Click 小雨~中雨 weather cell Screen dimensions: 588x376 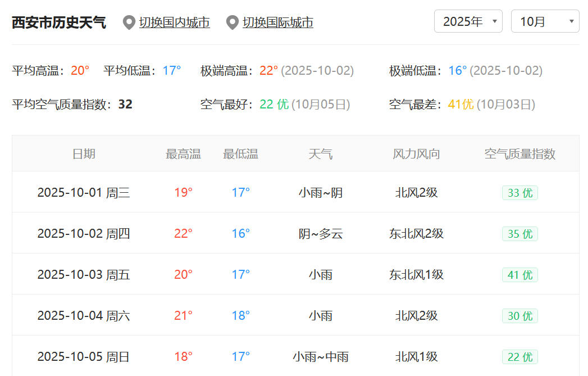tap(320, 357)
